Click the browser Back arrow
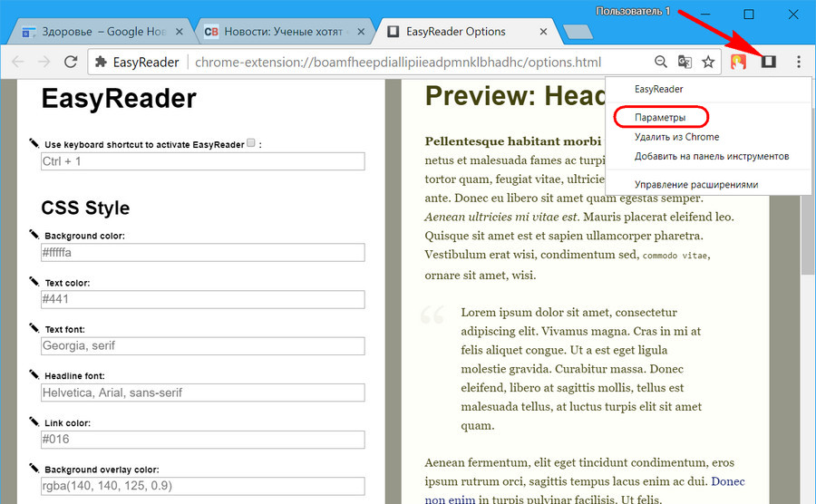 18,62
